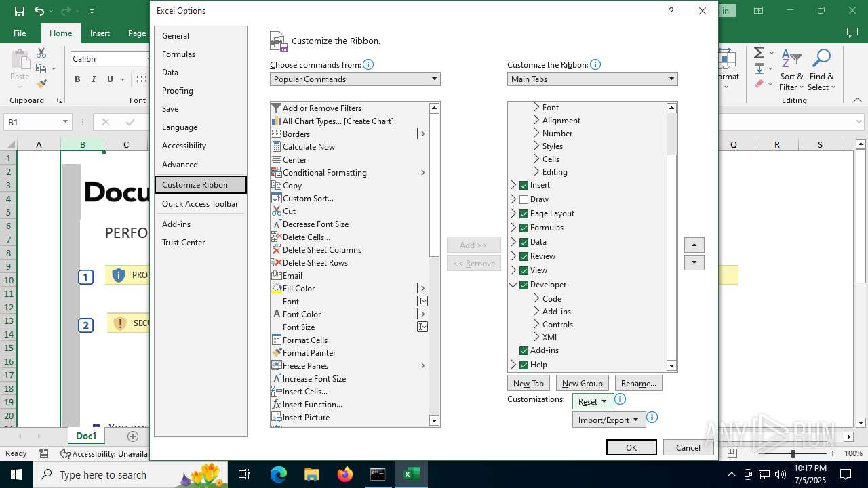Click the zoom slider in Excel status bar
The width and height of the screenshot is (868, 488).
pos(792,453)
